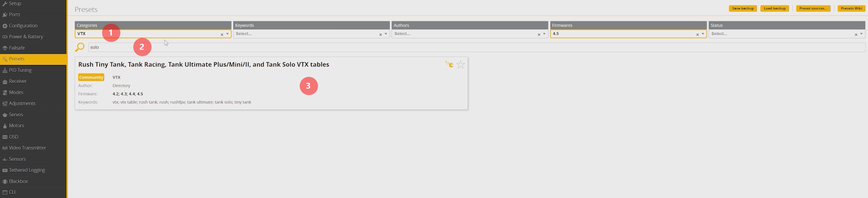The image size is (868, 198).
Task: Click the Save backup button
Action: coord(742,8)
